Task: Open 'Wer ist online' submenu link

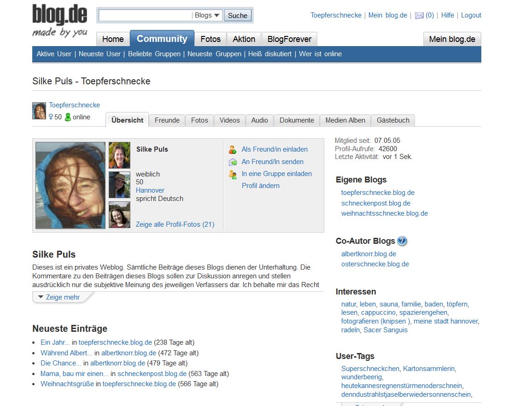Action: click(x=320, y=54)
